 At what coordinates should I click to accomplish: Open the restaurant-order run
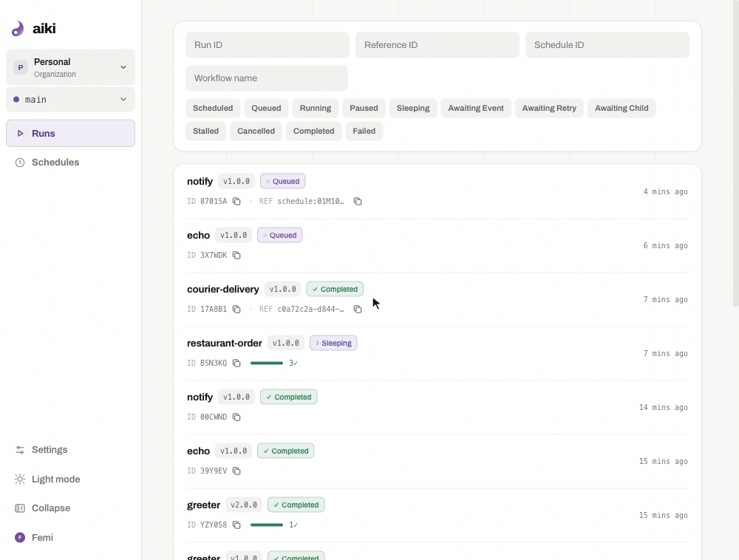[437, 353]
